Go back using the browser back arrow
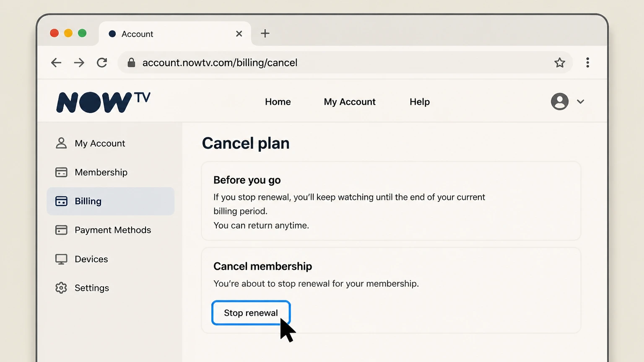644x362 pixels. click(x=56, y=63)
